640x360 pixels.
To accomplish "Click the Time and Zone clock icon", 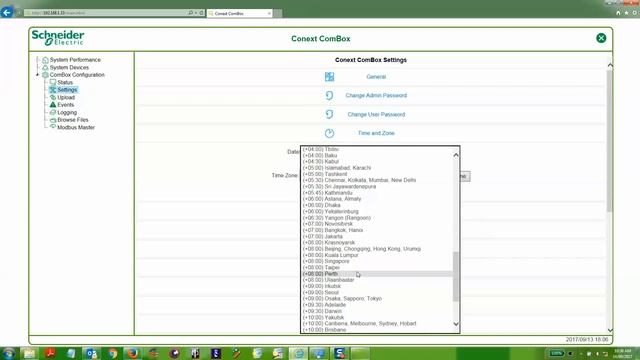I will [x=329, y=133].
